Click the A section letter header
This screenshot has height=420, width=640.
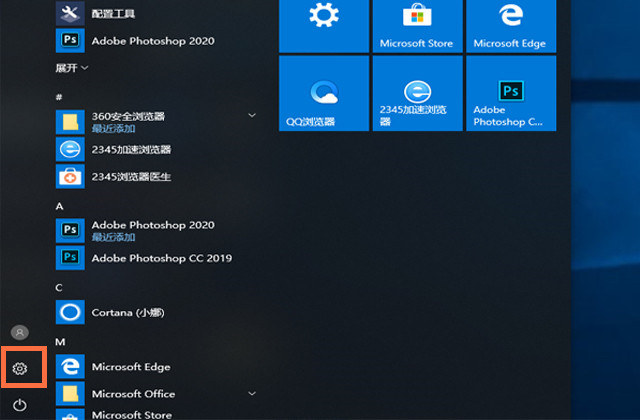click(60, 206)
